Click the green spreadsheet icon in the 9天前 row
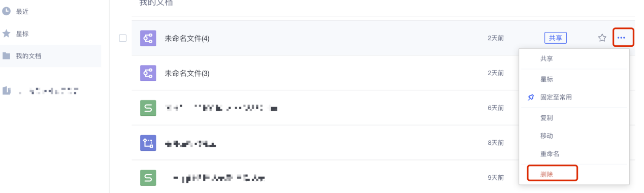This screenshot has height=193, width=644. (x=148, y=177)
